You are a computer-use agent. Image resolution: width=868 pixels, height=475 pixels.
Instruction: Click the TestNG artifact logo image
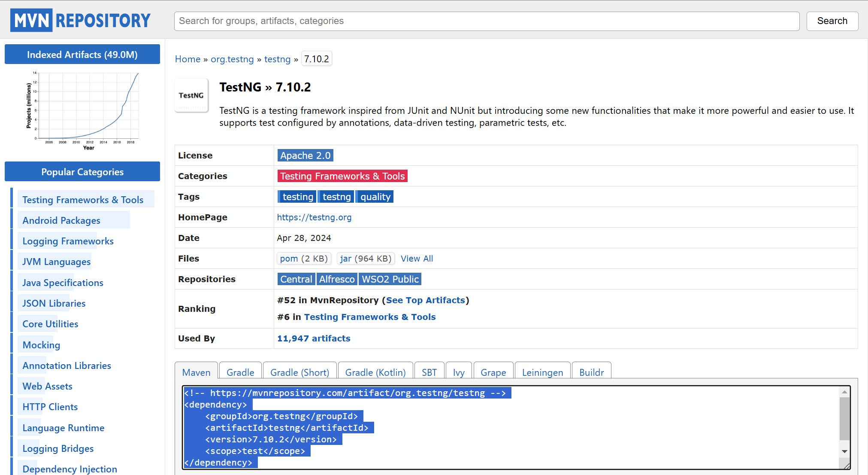click(x=191, y=95)
